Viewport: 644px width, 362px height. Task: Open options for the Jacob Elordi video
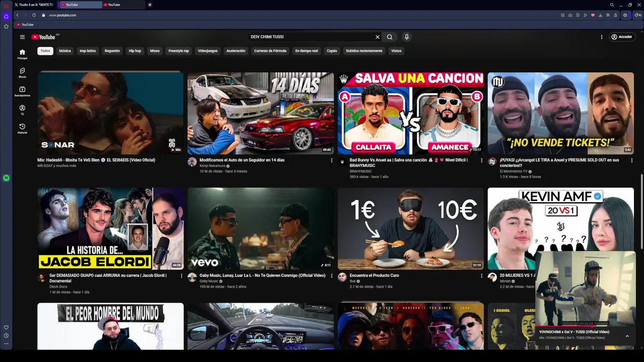[x=182, y=276]
